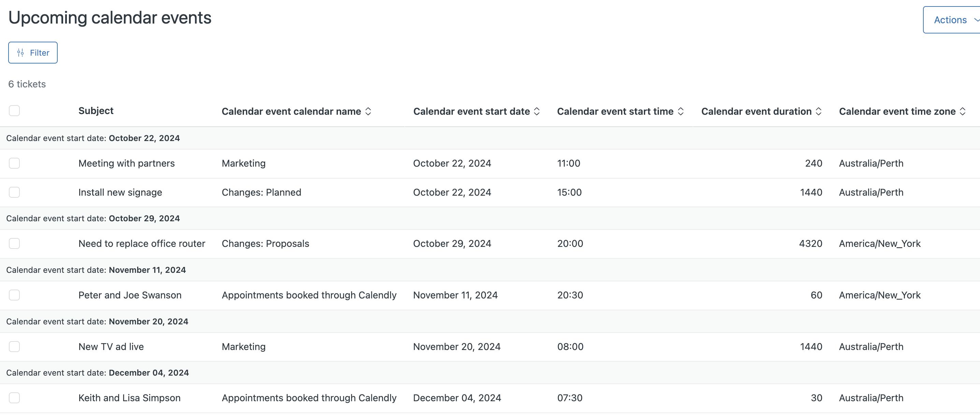The image size is (980, 420).
Task: Click the 20:00 start time cell
Action: pos(570,244)
